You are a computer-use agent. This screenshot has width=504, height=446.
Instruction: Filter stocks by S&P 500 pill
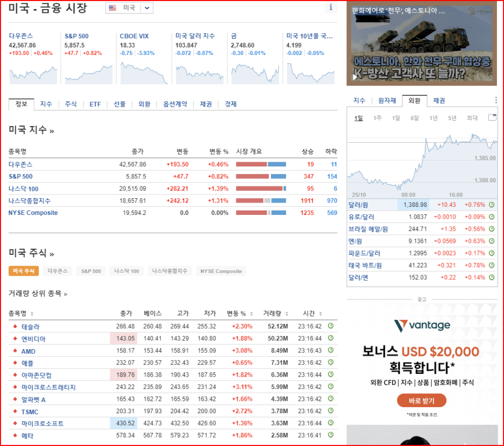[91, 271]
